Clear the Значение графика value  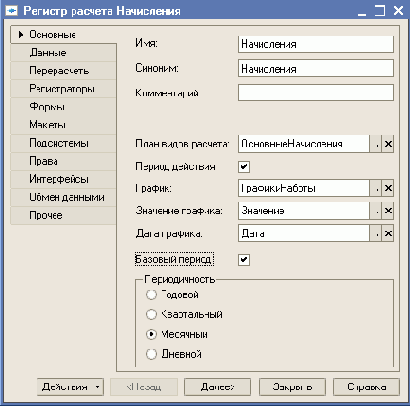click(x=388, y=211)
